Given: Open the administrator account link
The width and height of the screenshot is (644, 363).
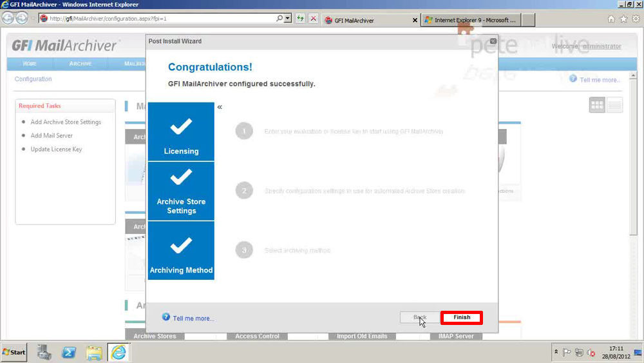Looking at the screenshot, I should click(601, 46).
